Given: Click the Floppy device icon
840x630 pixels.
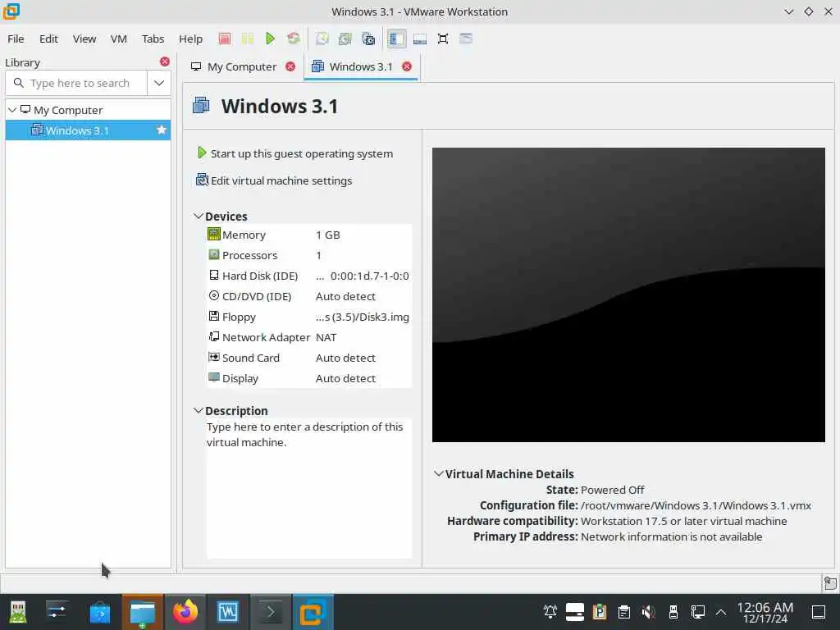Looking at the screenshot, I should (214, 316).
